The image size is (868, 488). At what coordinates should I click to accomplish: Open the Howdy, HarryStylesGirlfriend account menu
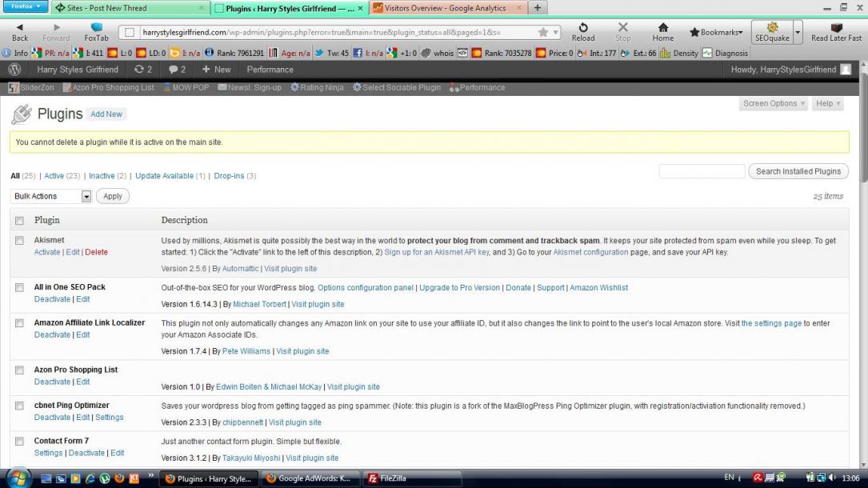coord(790,70)
